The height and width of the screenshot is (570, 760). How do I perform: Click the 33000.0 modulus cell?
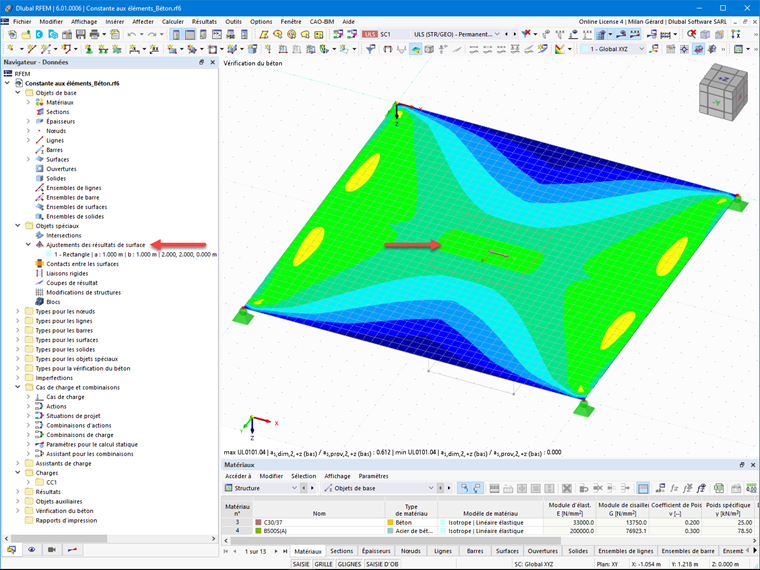[570, 522]
